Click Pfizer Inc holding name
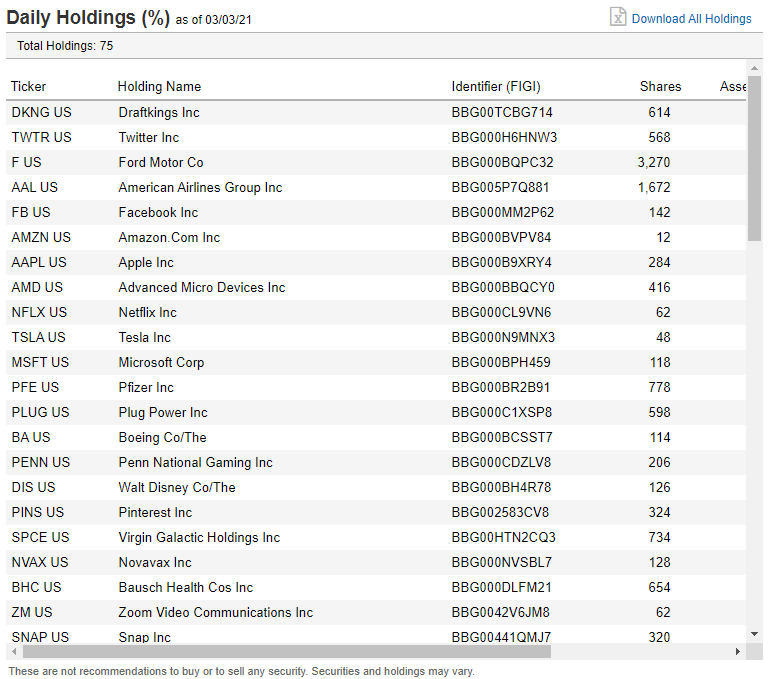This screenshot has width=775, height=679. 146,387
